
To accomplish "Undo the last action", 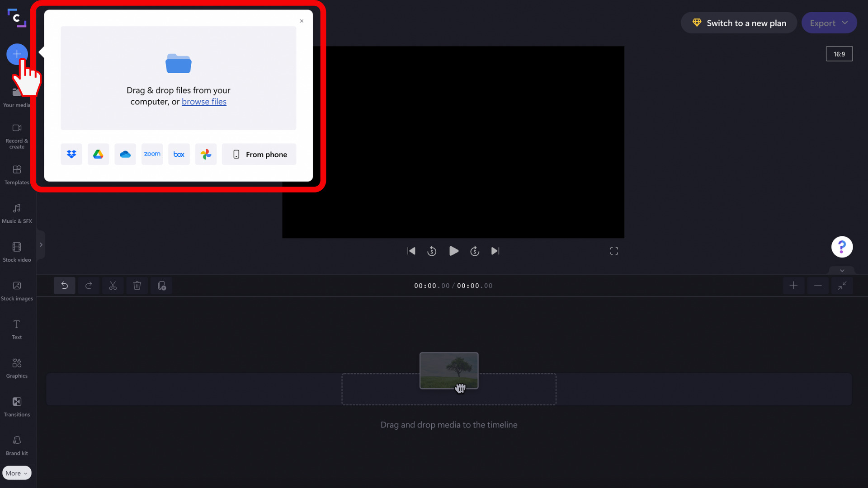I will (x=64, y=286).
